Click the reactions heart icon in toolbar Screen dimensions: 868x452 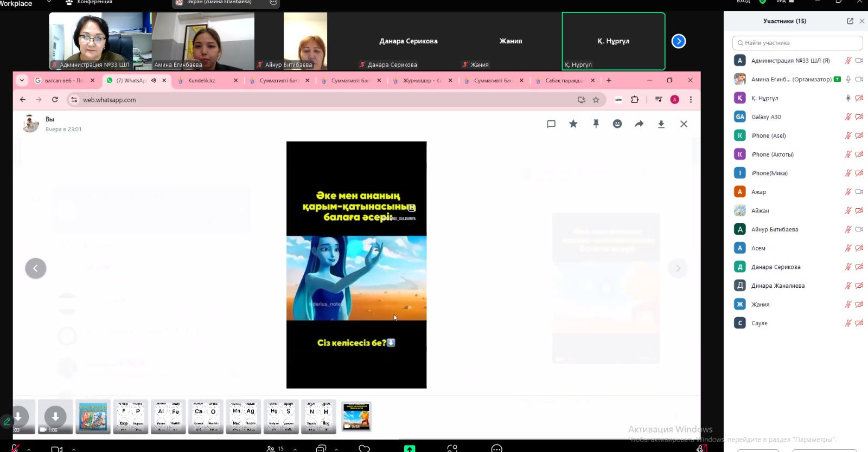click(365, 448)
